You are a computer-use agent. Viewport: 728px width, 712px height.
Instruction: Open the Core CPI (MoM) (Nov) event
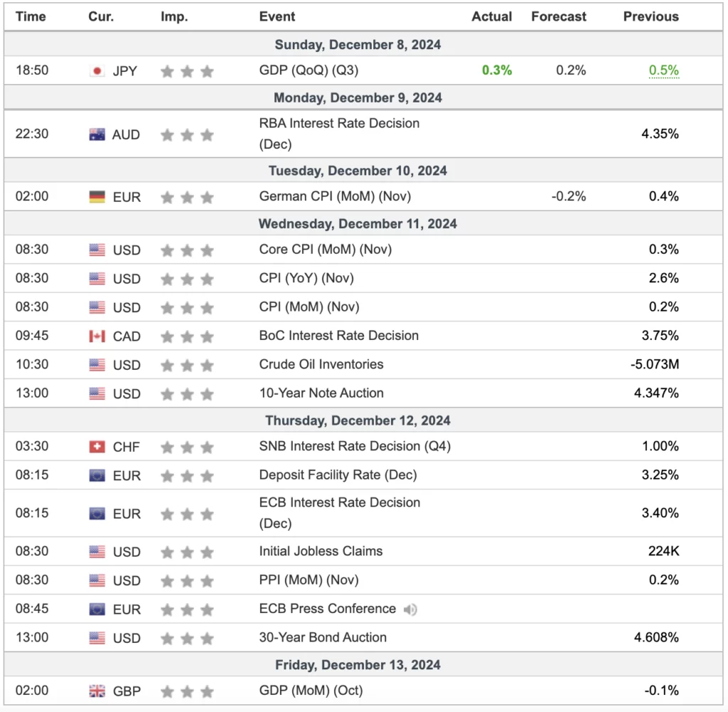click(326, 249)
